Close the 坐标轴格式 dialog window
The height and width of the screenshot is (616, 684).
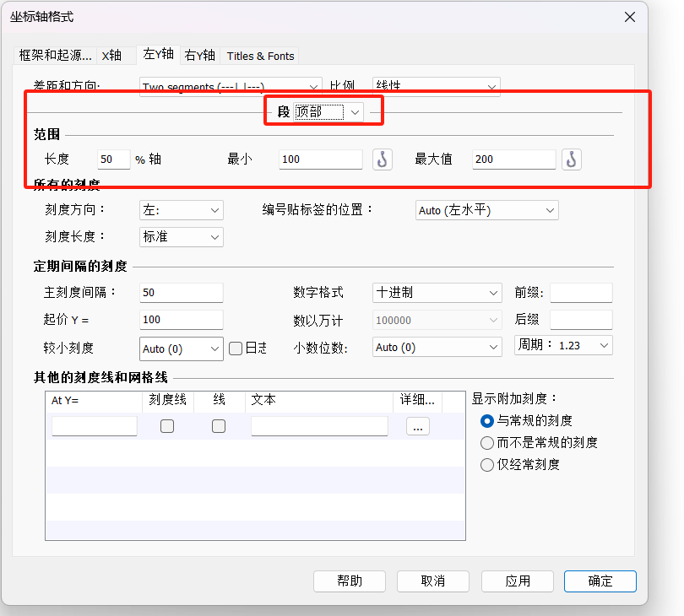pyautogui.click(x=628, y=17)
